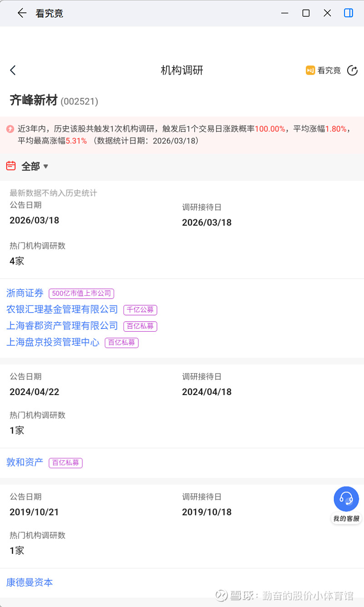Image resolution: width=364 pixels, height=607 pixels.
Task: Open 农银汇理基金管理有限公司 link
Action: (62, 309)
